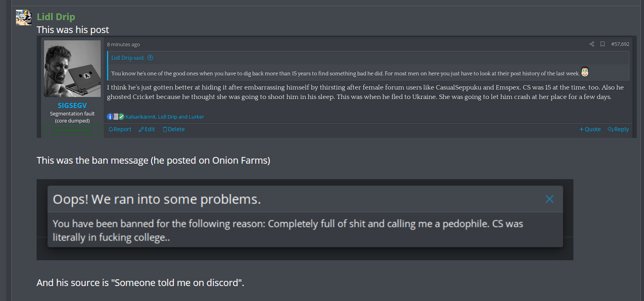
Task: Open the SIGSEGV profile avatar
Action: [x=72, y=69]
